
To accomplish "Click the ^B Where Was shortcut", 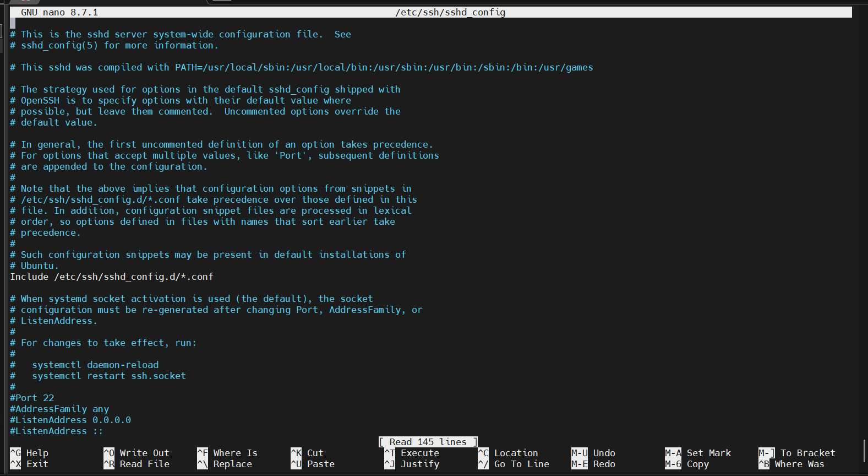I will coord(791,464).
